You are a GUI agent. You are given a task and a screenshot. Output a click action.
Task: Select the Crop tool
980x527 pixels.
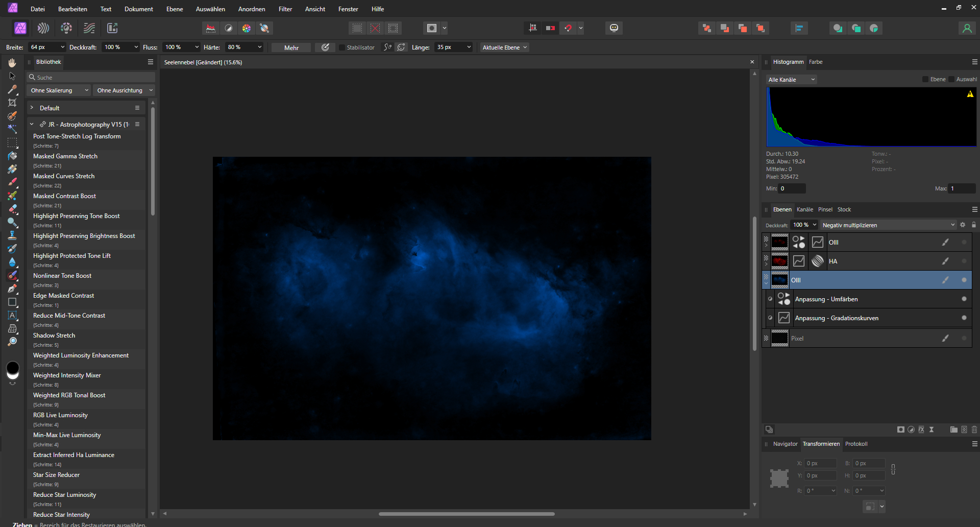tap(12, 103)
